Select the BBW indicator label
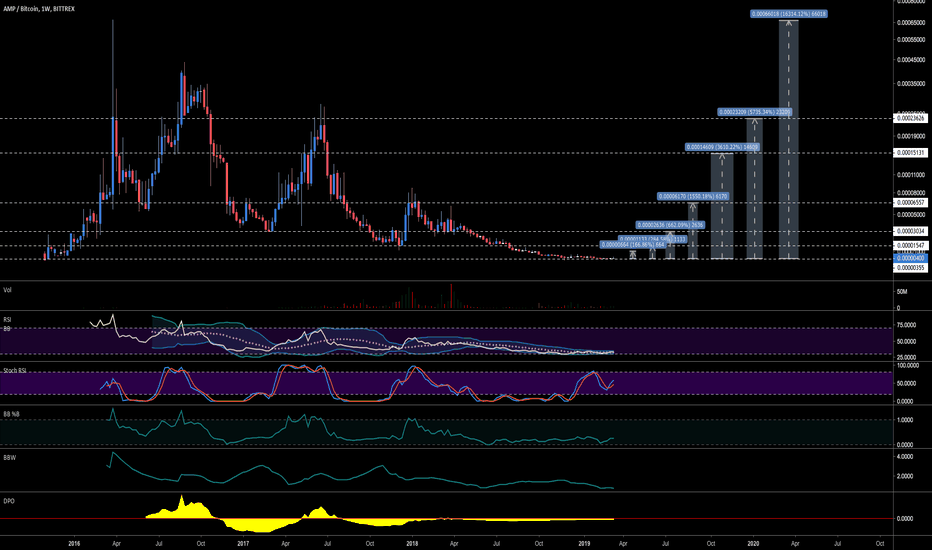Viewport: 932px width, 550px height. coord(9,458)
